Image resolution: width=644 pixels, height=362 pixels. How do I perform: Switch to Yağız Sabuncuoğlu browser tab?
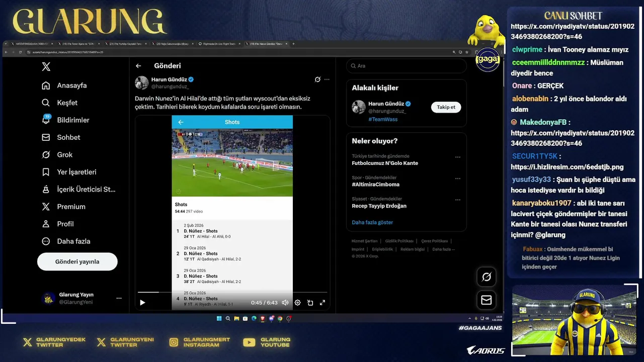click(x=173, y=44)
